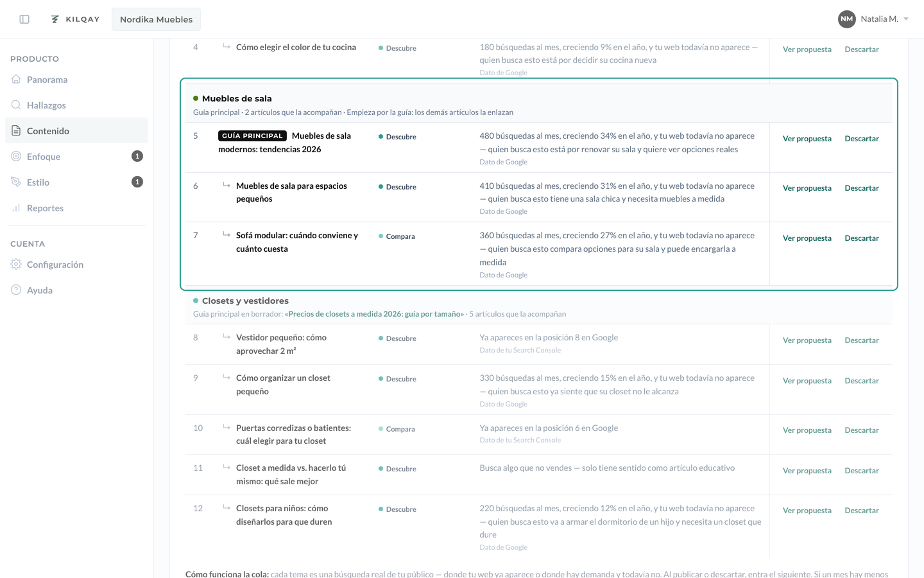Open Estilo via its pen icon
The image size is (924, 578).
(16, 182)
